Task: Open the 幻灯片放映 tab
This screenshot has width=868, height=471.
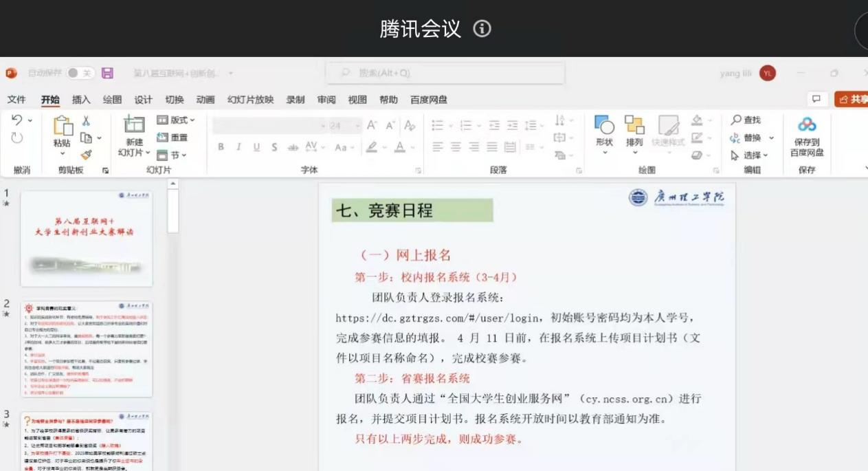Action: (250, 100)
